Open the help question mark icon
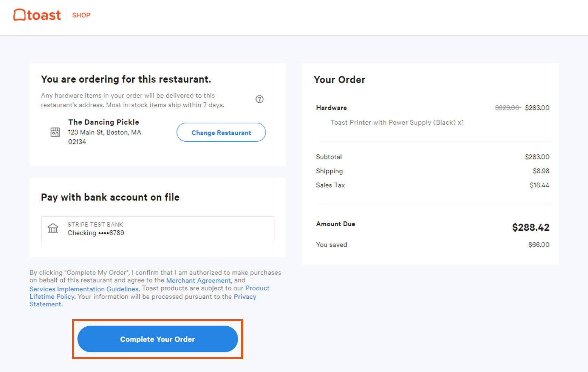This screenshot has width=588, height=372. (259, 99)
